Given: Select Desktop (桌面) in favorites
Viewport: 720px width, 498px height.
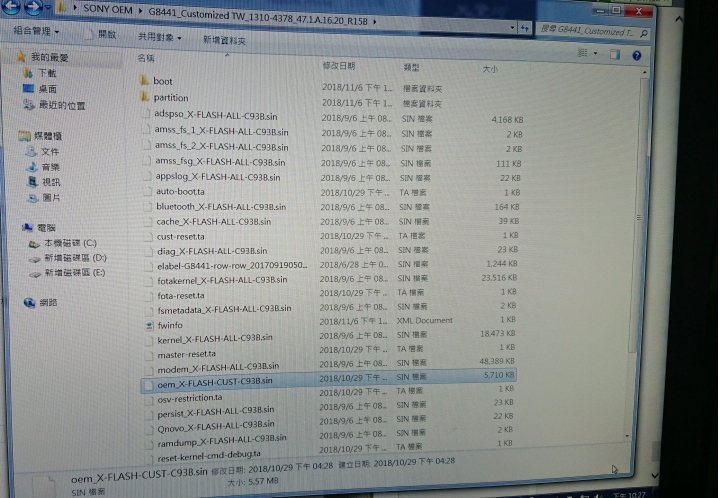Looking at the screenshot, I should tap(48, 89).
